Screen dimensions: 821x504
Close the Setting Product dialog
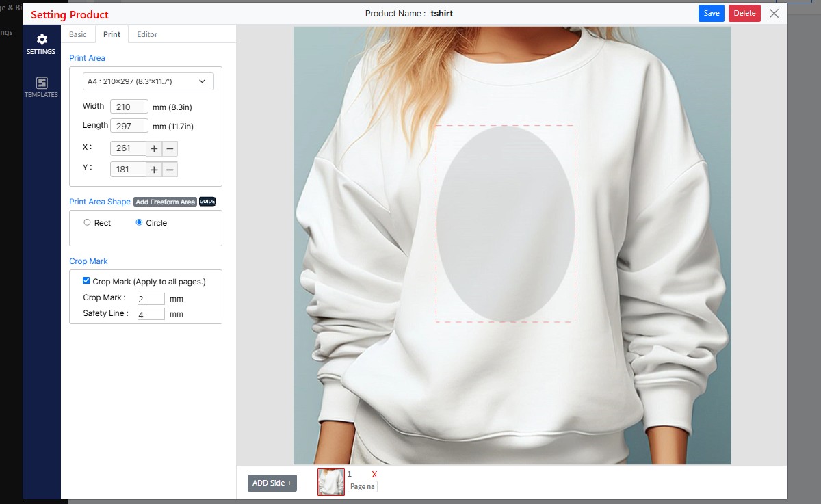[x=774, y=13]
